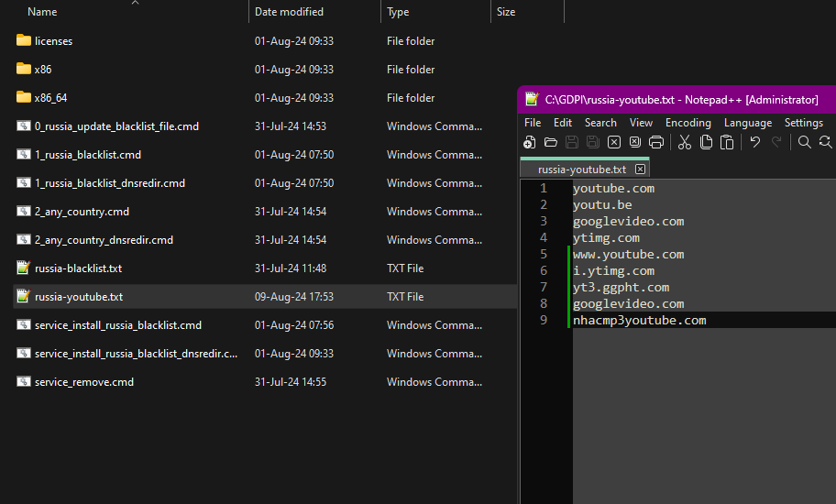Click the Find magnifier icon

(x=805, y=142)
